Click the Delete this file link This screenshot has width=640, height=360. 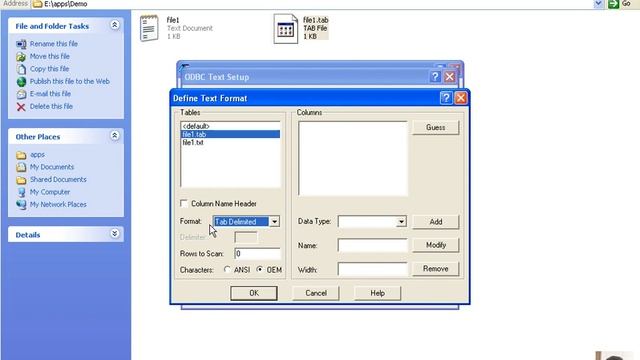pos(51,106)
